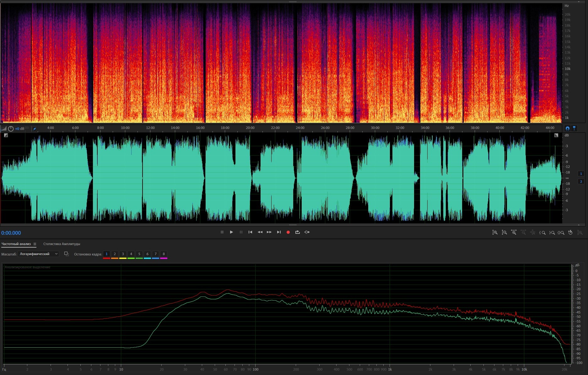Screen dimensions: 588x375
Task: Toggle the headphones preview icon above waveform
Action: point(567,128)
